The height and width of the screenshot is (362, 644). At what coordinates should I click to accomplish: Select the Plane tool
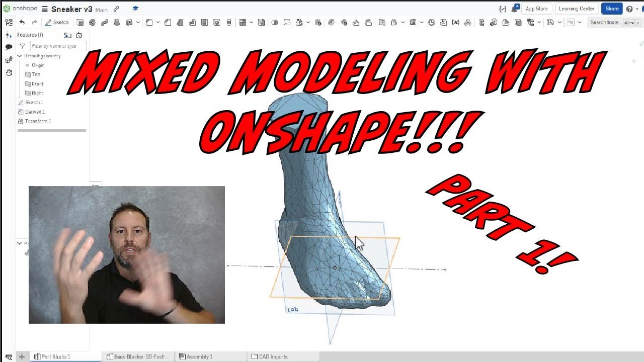(381, 22)
